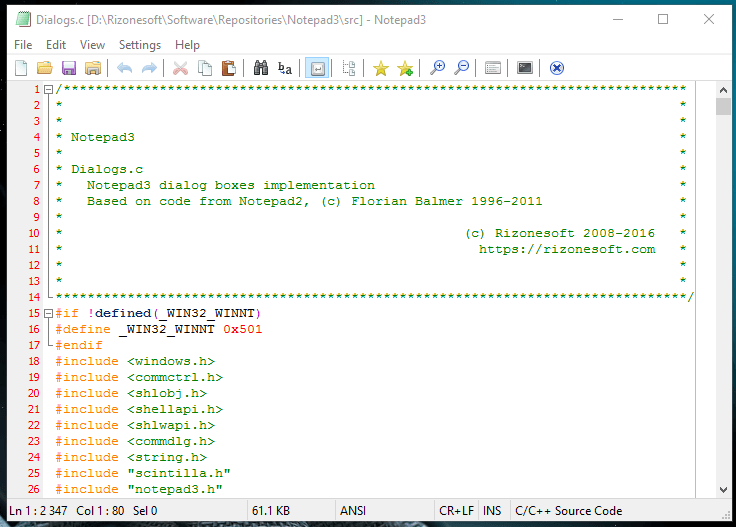
Task: Click the Undo arrow in the toolbar
Action: 125,68
